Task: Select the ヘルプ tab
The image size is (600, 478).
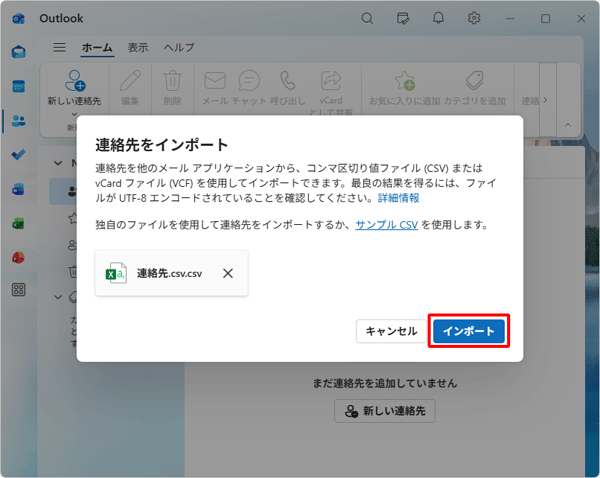Action: [x=179, y=47]
